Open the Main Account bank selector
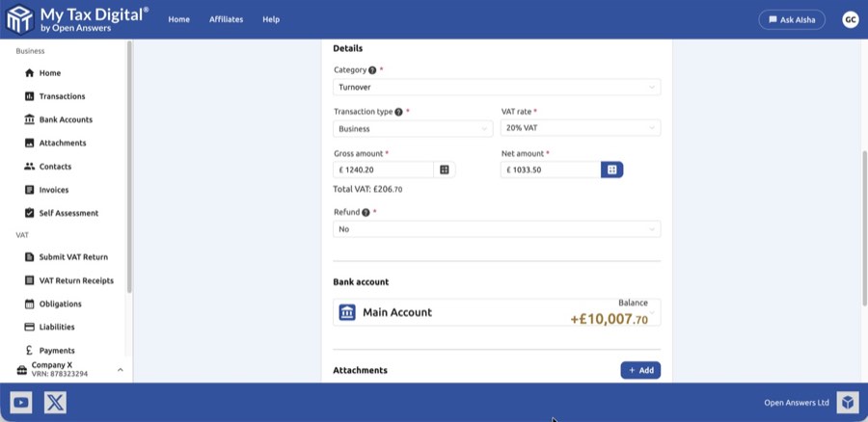 [x=497, y=312]
